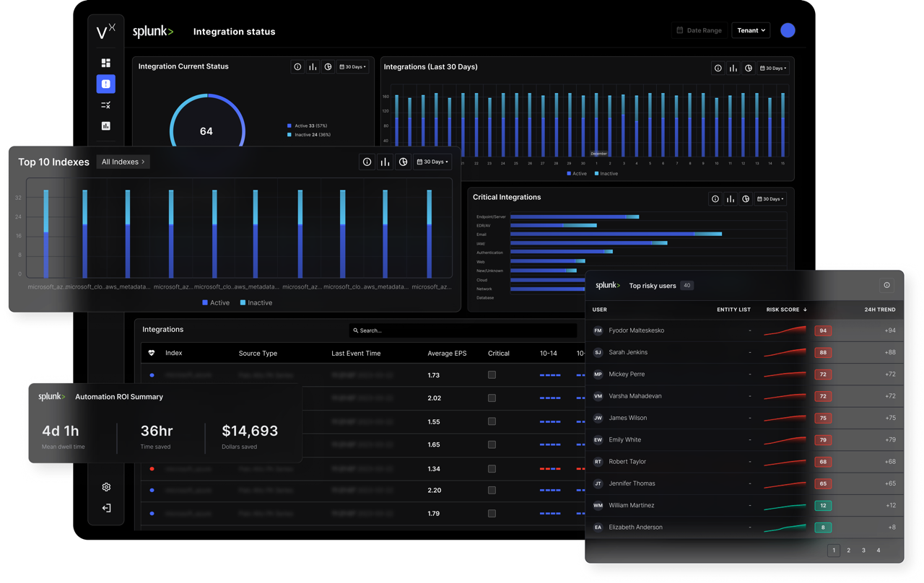Check Critical box for 1.34 EPS row
The width and height of the screenshot is (924, 583).
(492, 469)
